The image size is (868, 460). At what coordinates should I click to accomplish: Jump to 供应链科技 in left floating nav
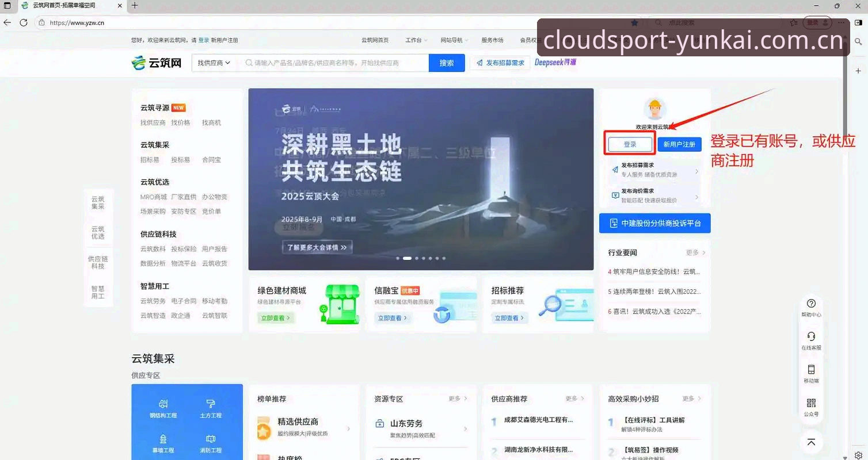98,262
